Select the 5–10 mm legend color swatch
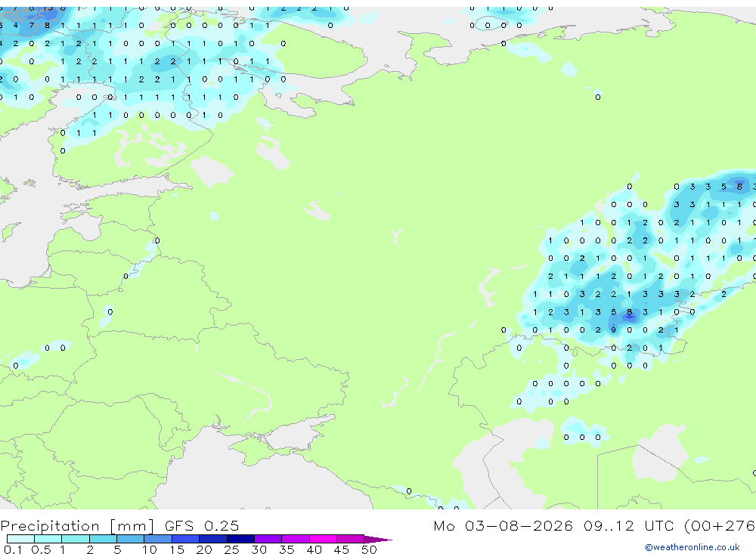 click(x=131, y=539)
